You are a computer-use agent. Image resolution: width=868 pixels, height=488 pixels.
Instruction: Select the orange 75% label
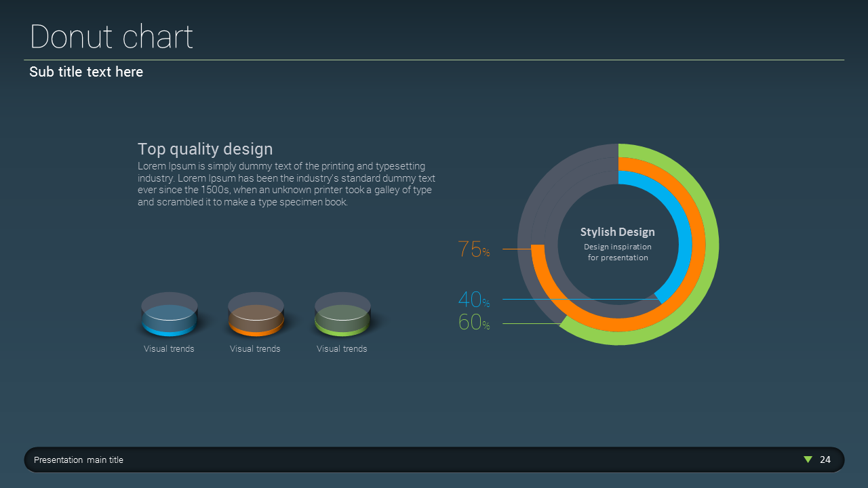474,249
